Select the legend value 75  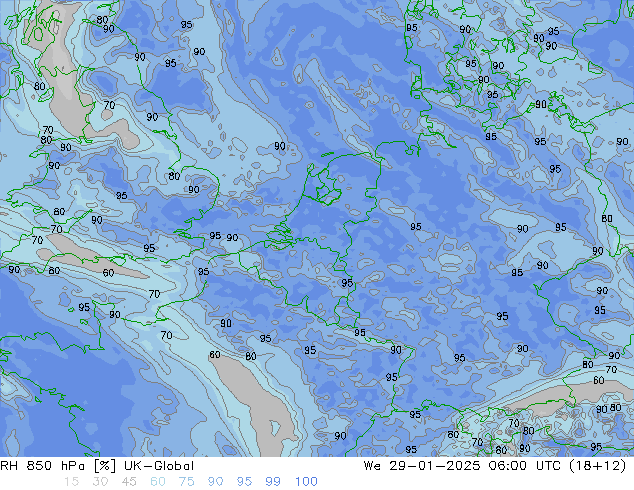pos(186,482)
